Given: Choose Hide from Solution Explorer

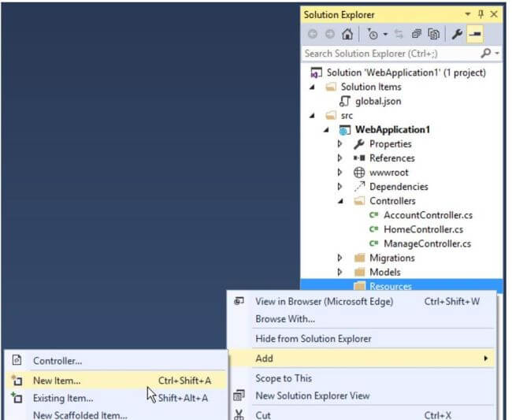Looking at the screenshot, I should coord(362,339).
